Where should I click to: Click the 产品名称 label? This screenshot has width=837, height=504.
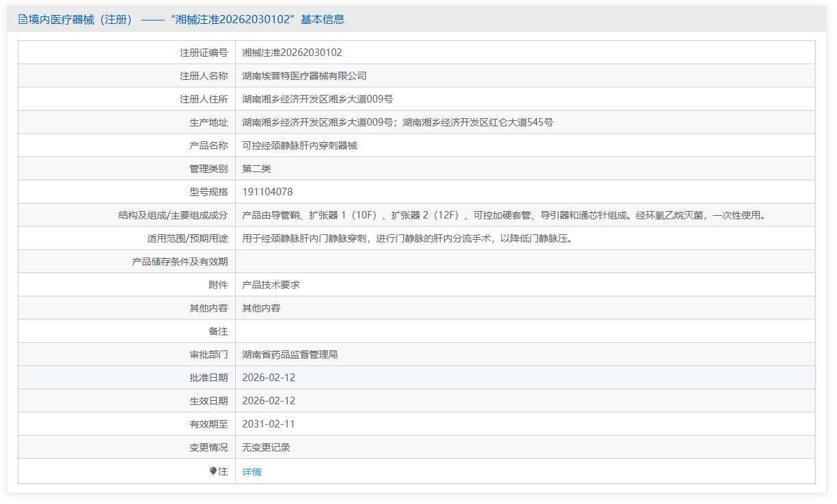208,145
